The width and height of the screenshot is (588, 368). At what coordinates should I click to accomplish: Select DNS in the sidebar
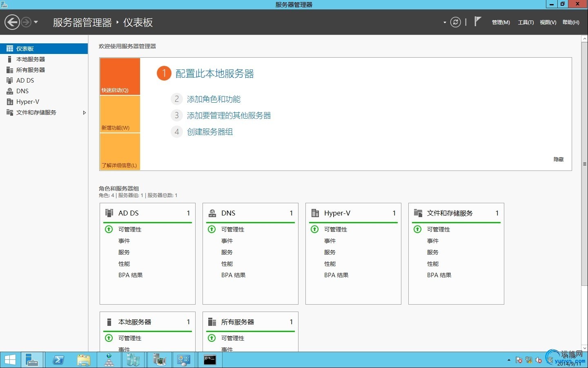tap(44, 91)
